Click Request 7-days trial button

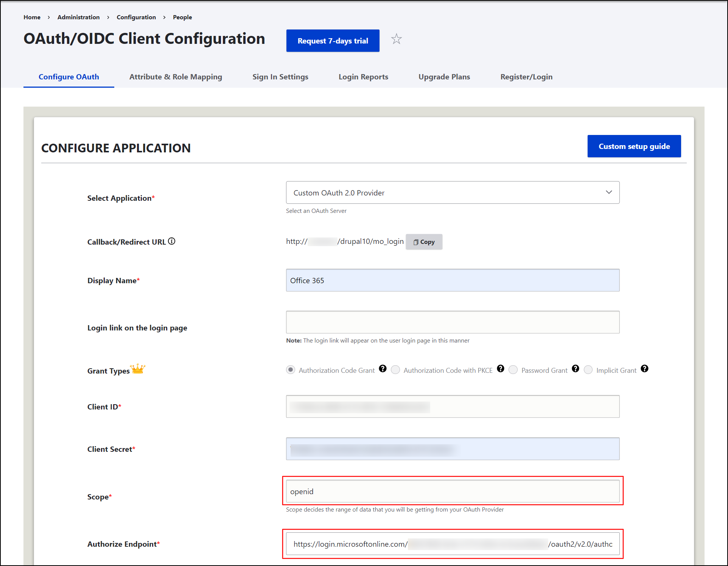pyautogui.click(x=333, y=40)
